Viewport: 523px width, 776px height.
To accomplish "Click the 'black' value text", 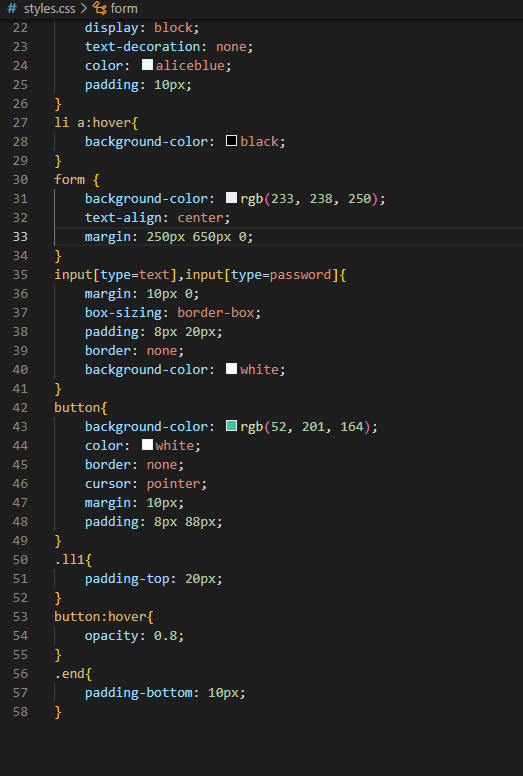I will (260, 142).
